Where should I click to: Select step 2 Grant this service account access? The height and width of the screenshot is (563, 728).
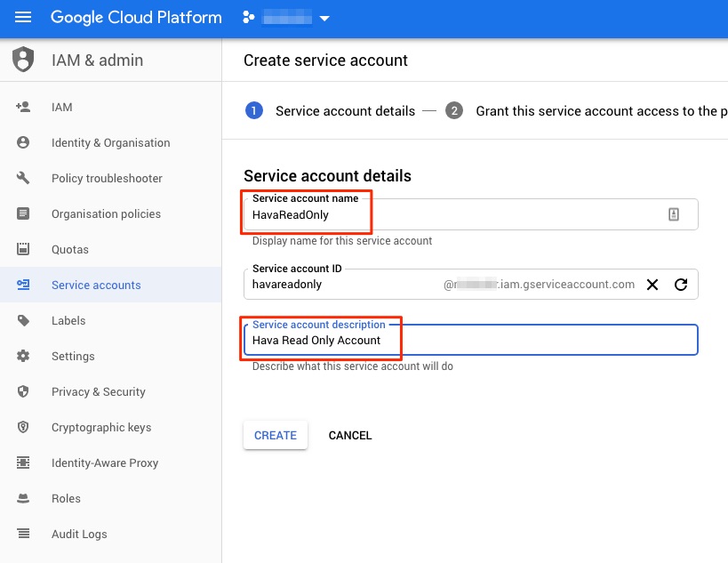587,111
